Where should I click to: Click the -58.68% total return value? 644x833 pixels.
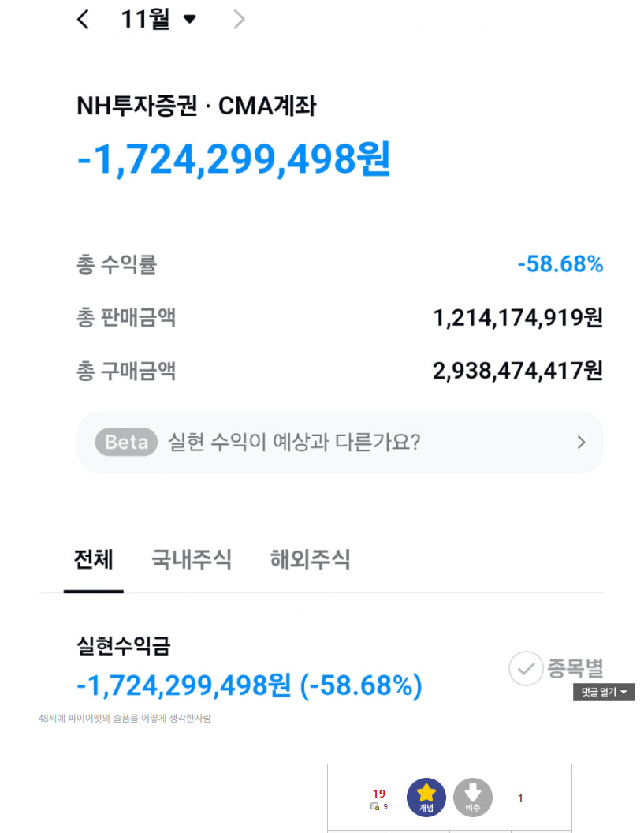point(560,264)
